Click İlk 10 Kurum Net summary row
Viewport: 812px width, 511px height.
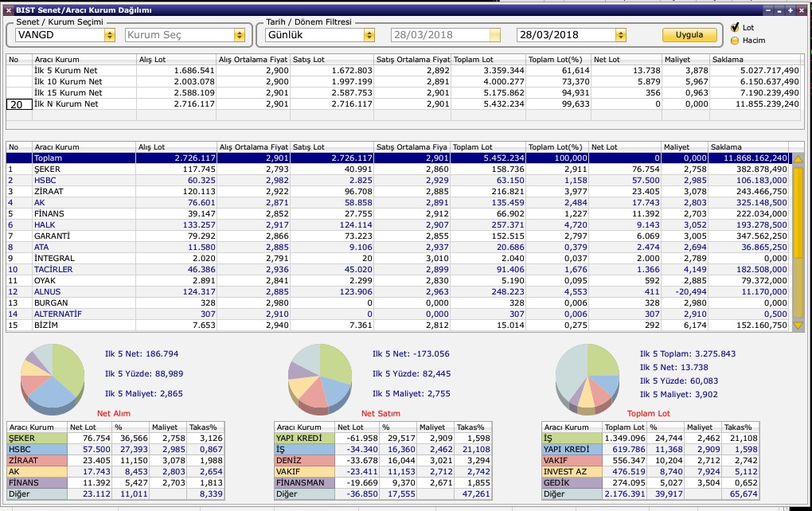pyautogui.click(x=404, y=82)
